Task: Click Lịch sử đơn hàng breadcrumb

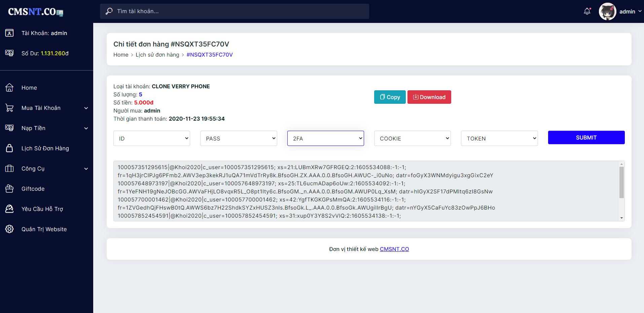Action: click(x=157, y=55)
